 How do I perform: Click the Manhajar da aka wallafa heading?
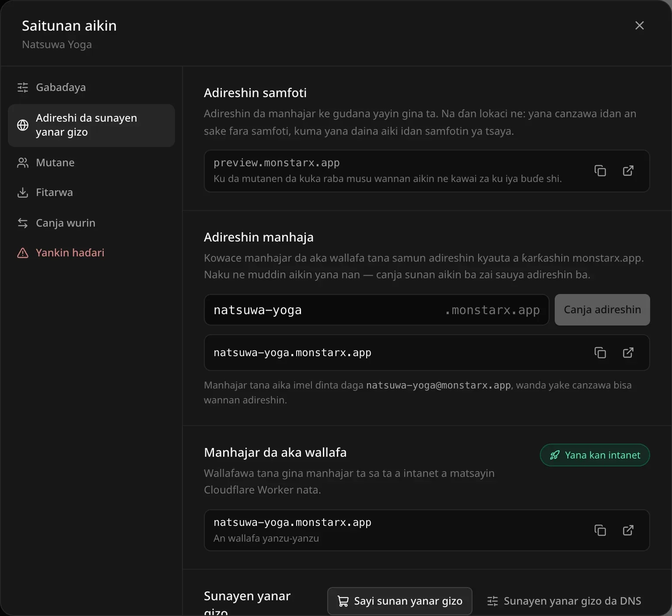click(275, 452)
